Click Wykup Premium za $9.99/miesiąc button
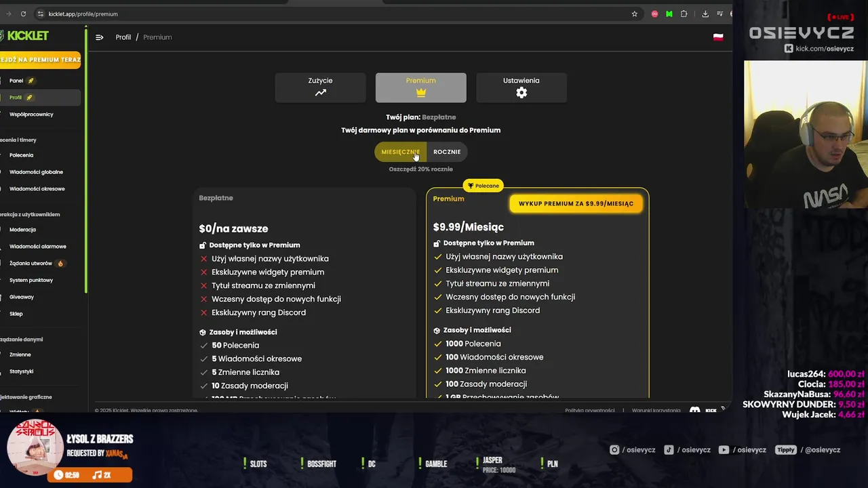 (576, 203)
